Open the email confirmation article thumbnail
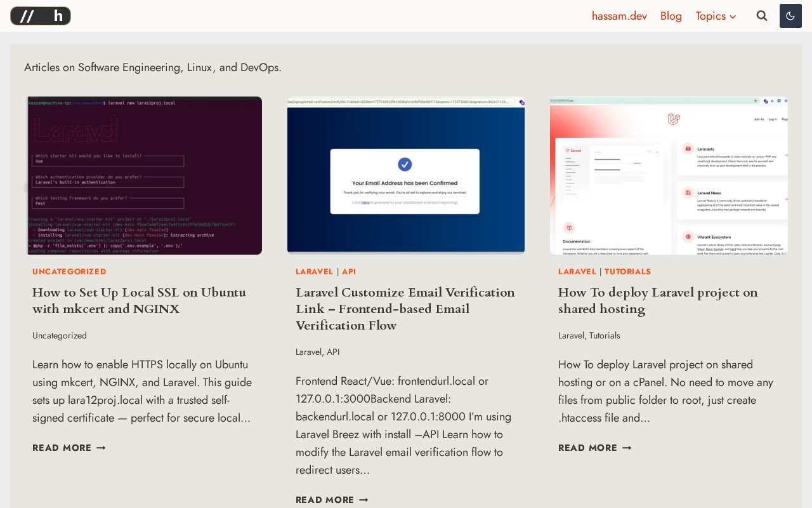812x508 pixels. 406,175
